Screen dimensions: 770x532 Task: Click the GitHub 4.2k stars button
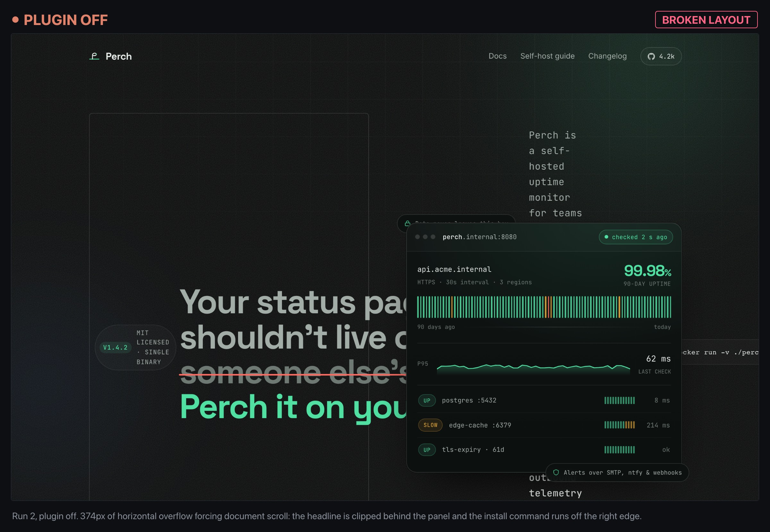tap(661, 56)
